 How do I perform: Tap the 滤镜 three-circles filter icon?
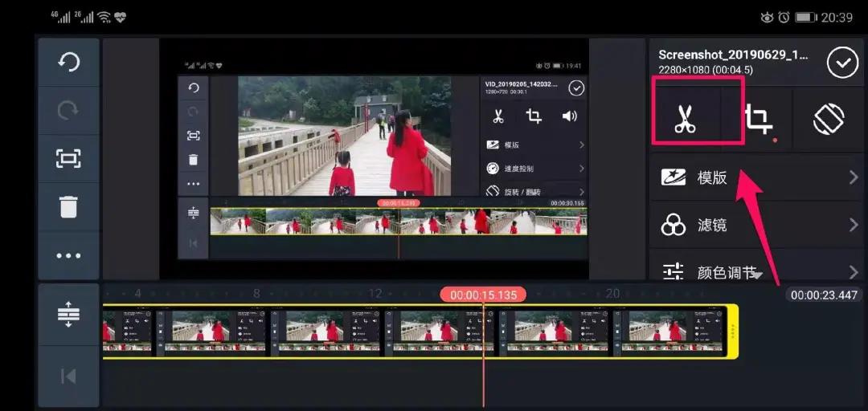tap(674, 225)
